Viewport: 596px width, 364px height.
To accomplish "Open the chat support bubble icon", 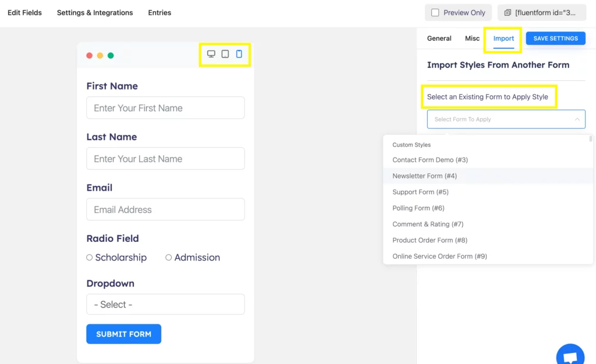I will [570, 356].
